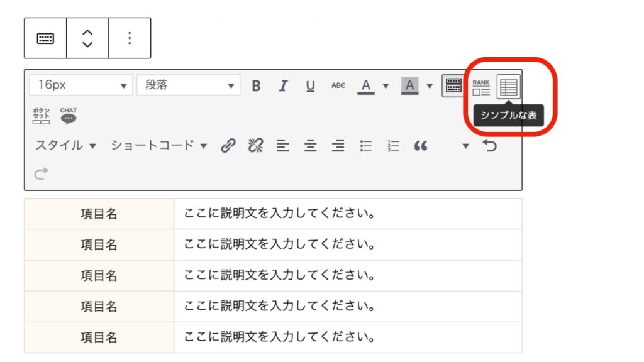
Task: Apply the background highlight color A
Action: 409,85
